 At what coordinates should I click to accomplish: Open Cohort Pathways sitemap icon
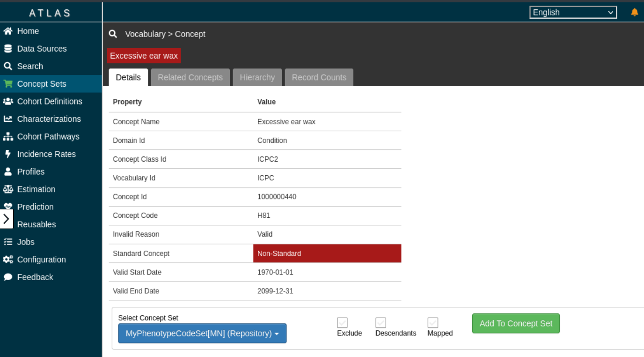pyautogui.click(x=7, y=137)
